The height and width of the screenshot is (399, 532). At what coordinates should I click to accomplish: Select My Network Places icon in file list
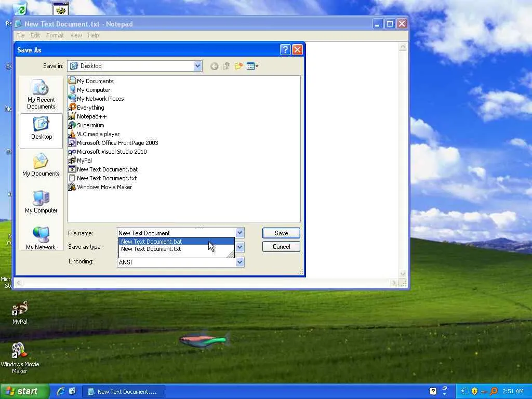[72, 98]
